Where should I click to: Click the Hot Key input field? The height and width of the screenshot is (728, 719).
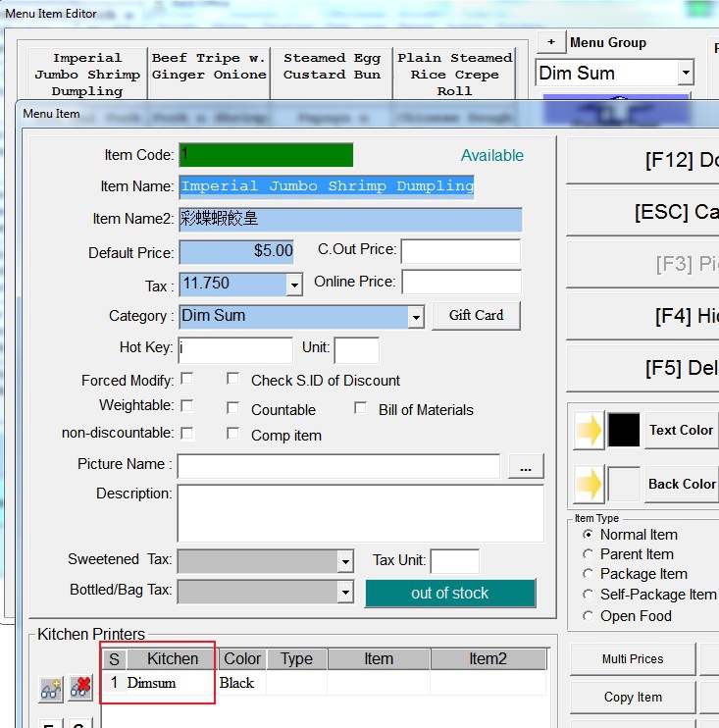tap(235, 350)
